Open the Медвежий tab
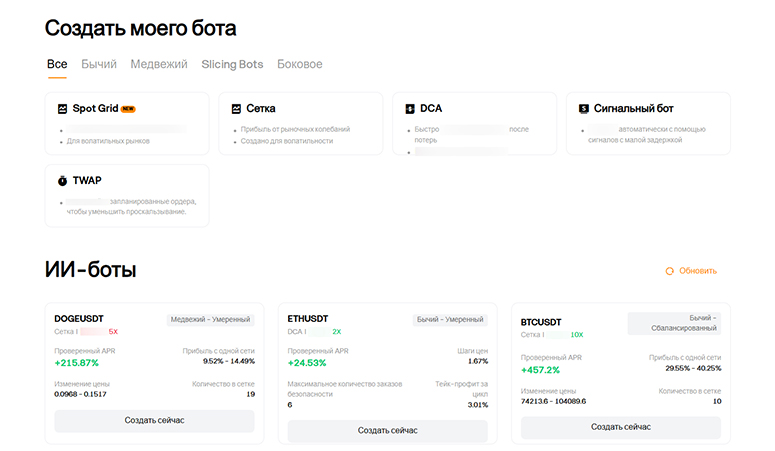This screenshot has width=775, height=451. click(159, 64)
